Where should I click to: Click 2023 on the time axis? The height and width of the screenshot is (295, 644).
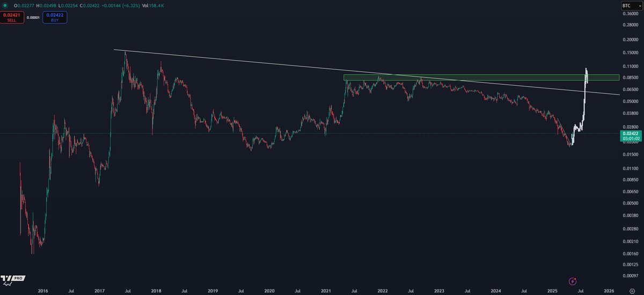[x=439, y=291]
